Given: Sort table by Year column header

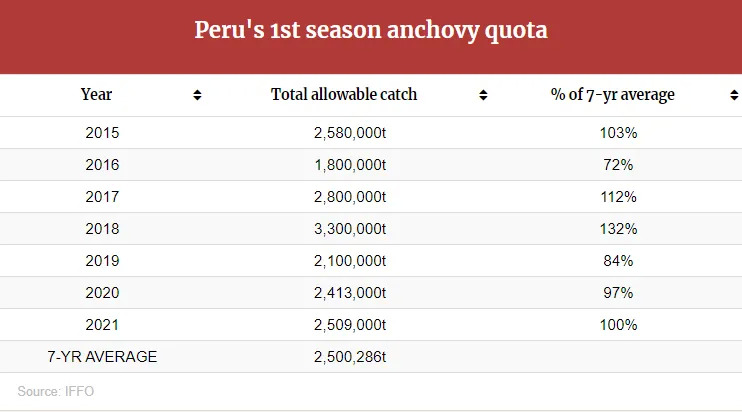Looking at the screenshot, I should click(x=97, y=95).
